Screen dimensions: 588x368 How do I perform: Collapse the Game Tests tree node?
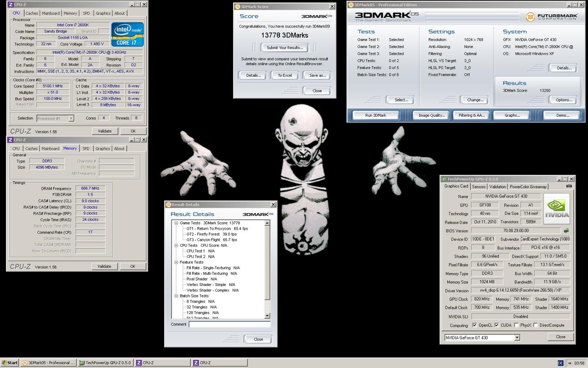click(x=176, y=223)
